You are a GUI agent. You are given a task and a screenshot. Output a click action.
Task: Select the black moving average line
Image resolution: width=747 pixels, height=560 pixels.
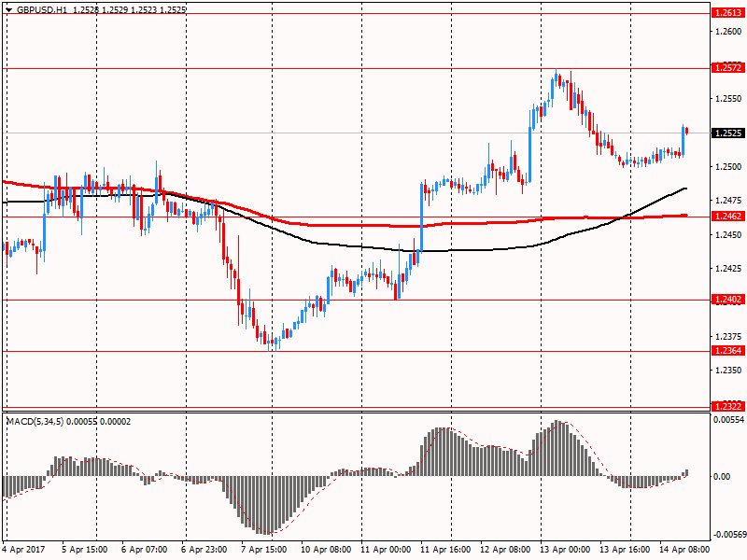(x=362, y=247)
